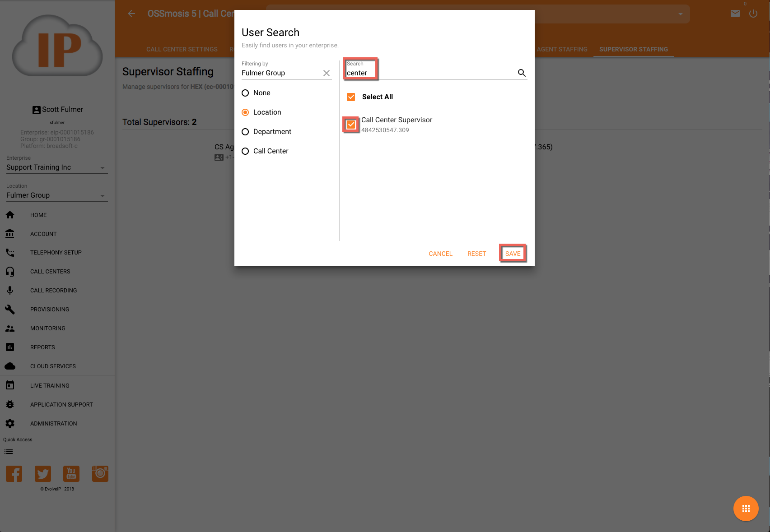
Task: Open the mail envelope icon in header
Action: (735, 14)
